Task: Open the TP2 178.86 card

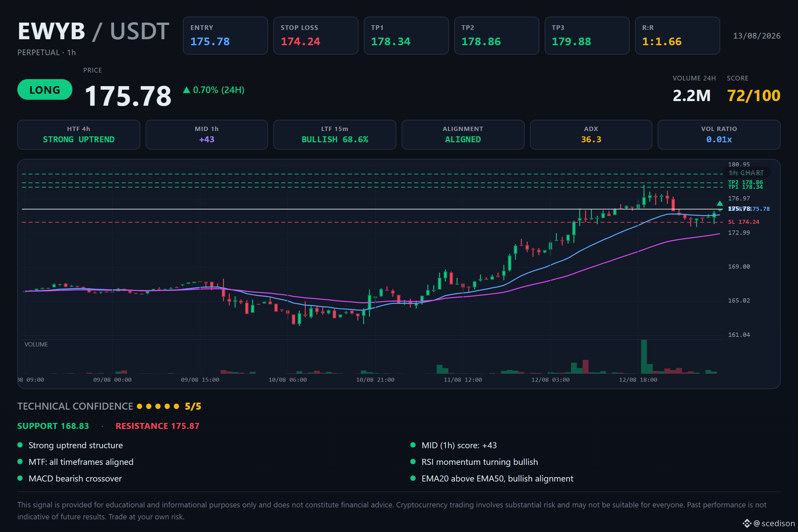Action: click(x=496, y=36)
